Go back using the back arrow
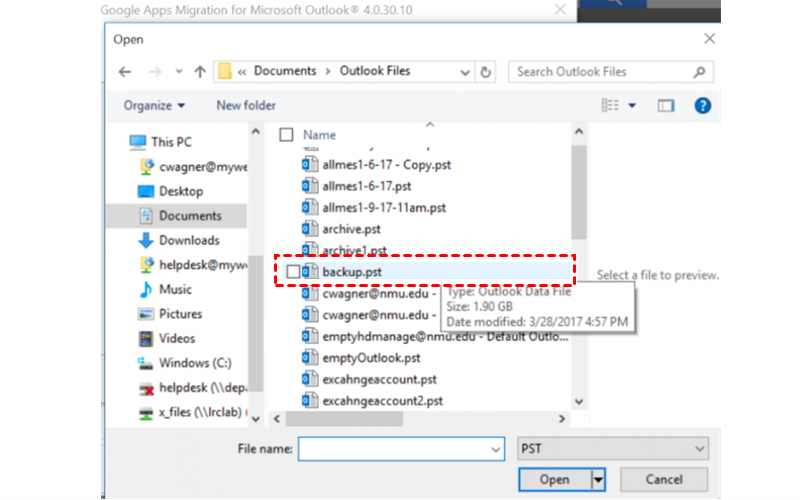800x500 pixels. click(124, 72)
